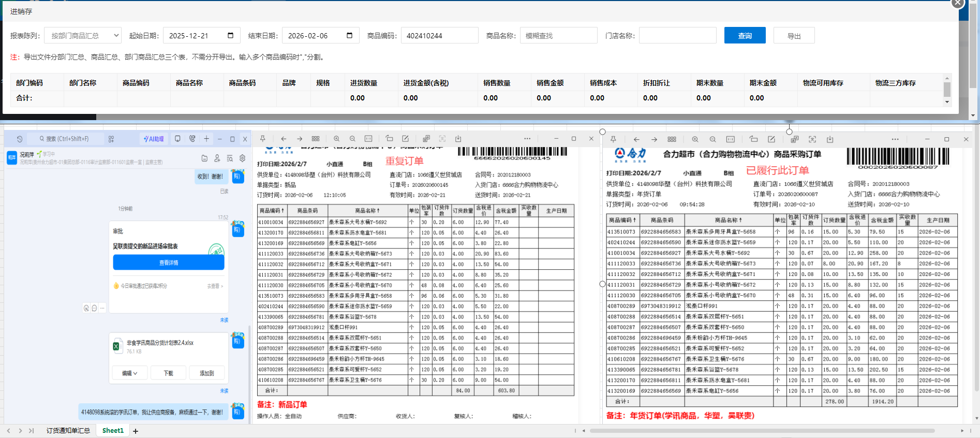Click add-member icon in chat header
Screen dimensions: 980x438
pyautogui.click(x=217, y=158)
